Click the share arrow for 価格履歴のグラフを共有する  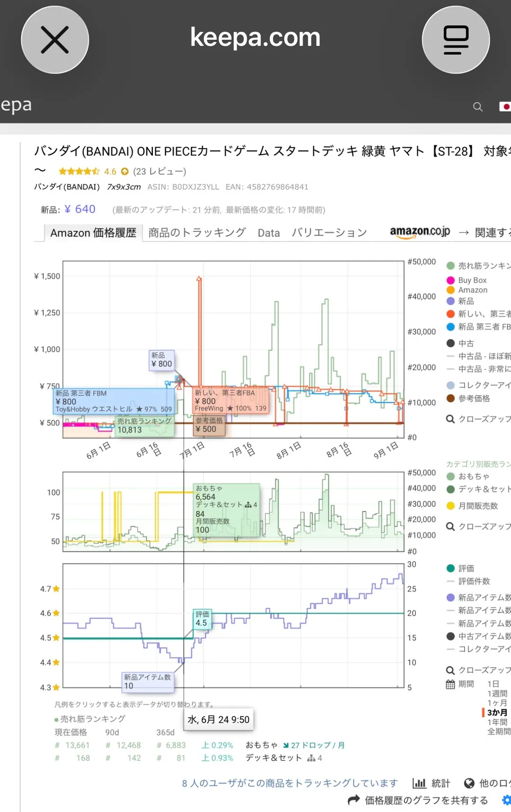353,800
